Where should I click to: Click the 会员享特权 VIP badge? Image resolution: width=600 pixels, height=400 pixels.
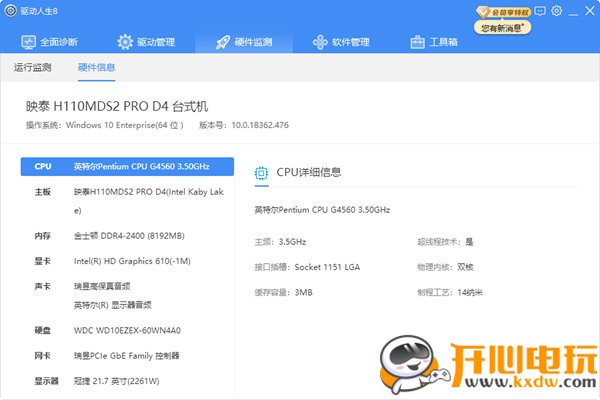tap(504, 12)
